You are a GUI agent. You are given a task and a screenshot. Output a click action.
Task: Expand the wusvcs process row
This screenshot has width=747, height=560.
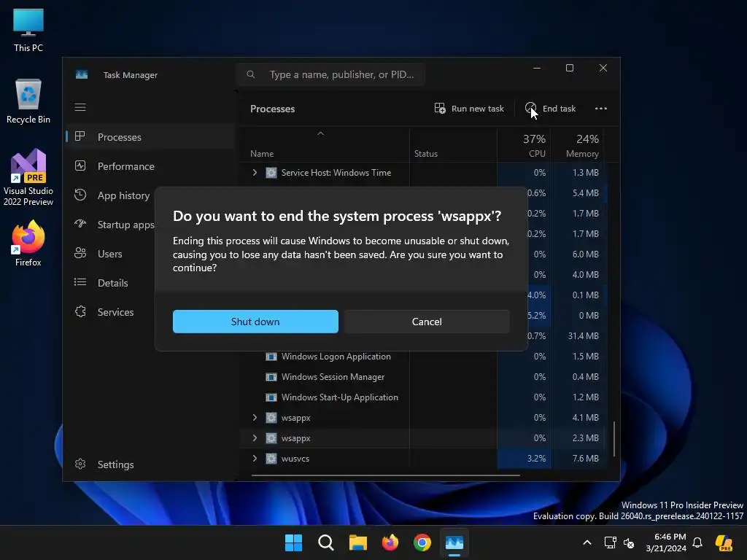255,459
